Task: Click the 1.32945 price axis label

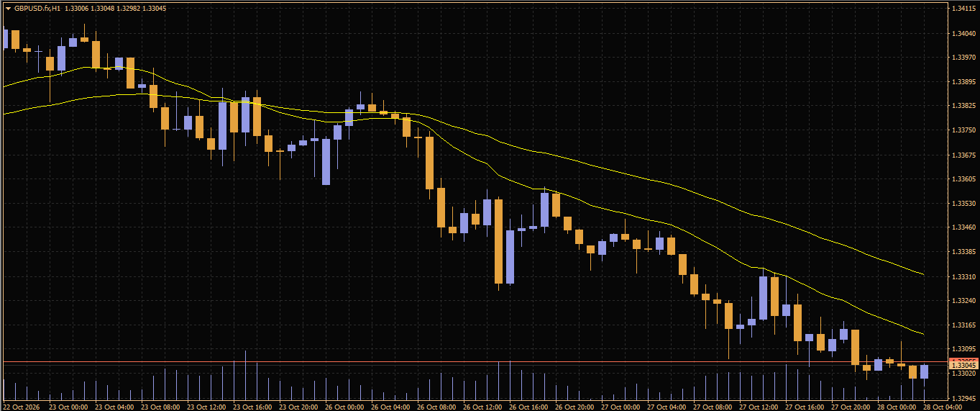Action: (963, 398)
